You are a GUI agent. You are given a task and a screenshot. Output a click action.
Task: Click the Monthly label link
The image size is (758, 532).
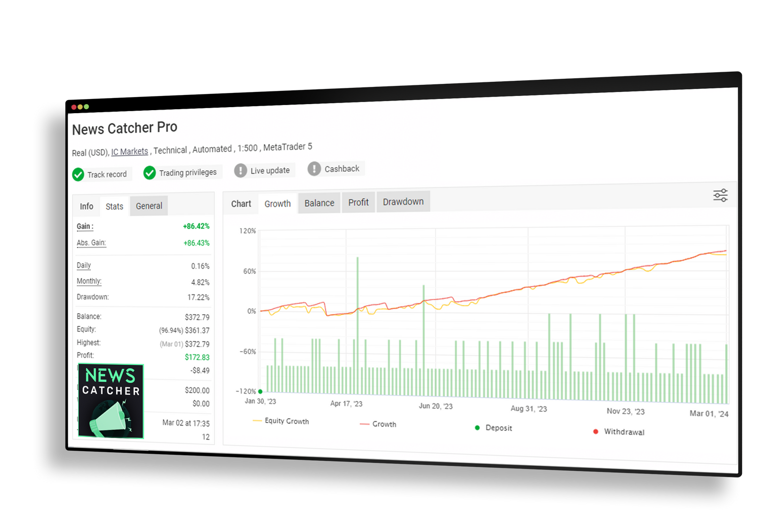click(89, 281)
